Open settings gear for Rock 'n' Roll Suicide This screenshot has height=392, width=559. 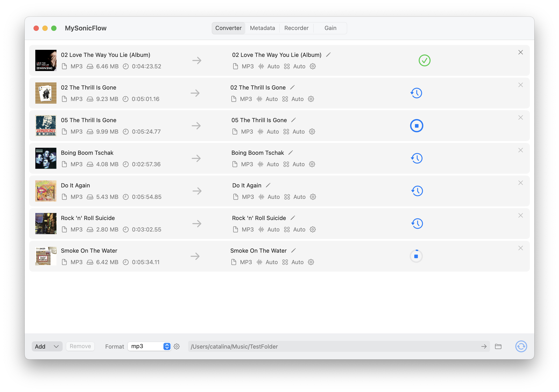[x=313, y=230]
